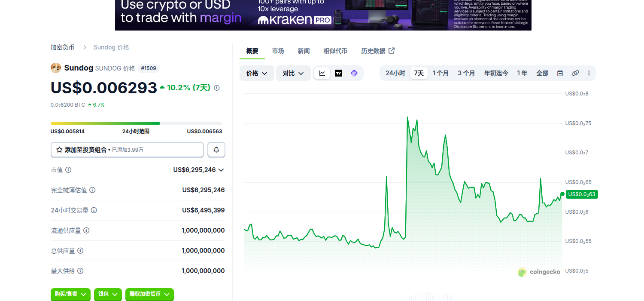Viewport: 644px width, 301px height.
Task: Click the 0.0₇8200 BTC value
Action: (x=68, y=105)
